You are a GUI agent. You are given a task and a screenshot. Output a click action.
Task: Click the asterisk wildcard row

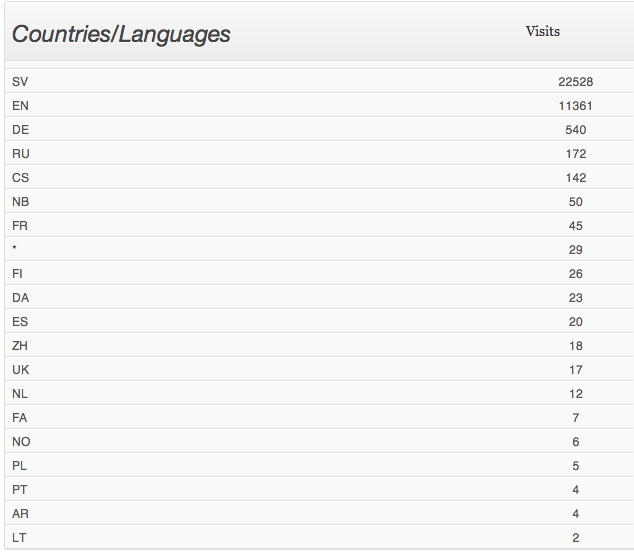pos(15,249)
